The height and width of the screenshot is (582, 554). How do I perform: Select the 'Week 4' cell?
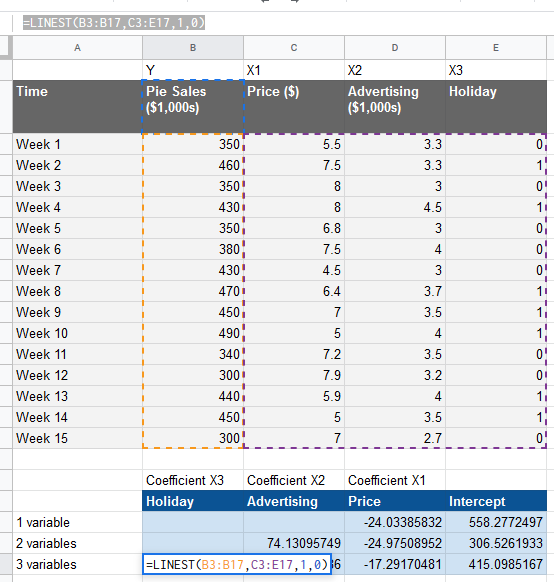pos(77,207)
